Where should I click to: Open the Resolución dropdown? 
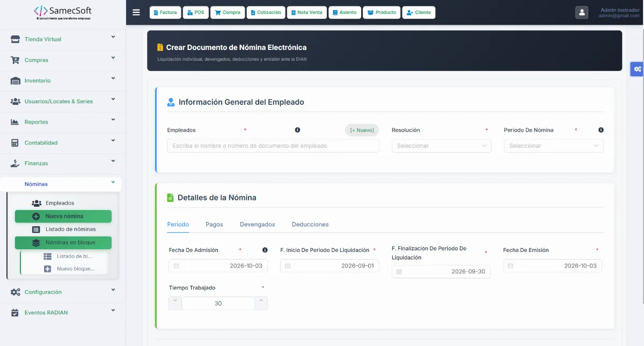pyautogui.click(x=441, y=146)
